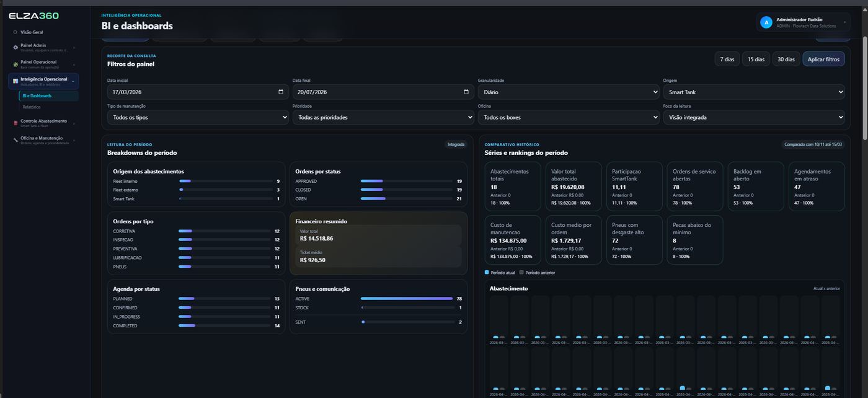Viewport: 868px width, 398px height.
Task: Click the Smart Tank origem row
Action: click(x=197, y=199)
